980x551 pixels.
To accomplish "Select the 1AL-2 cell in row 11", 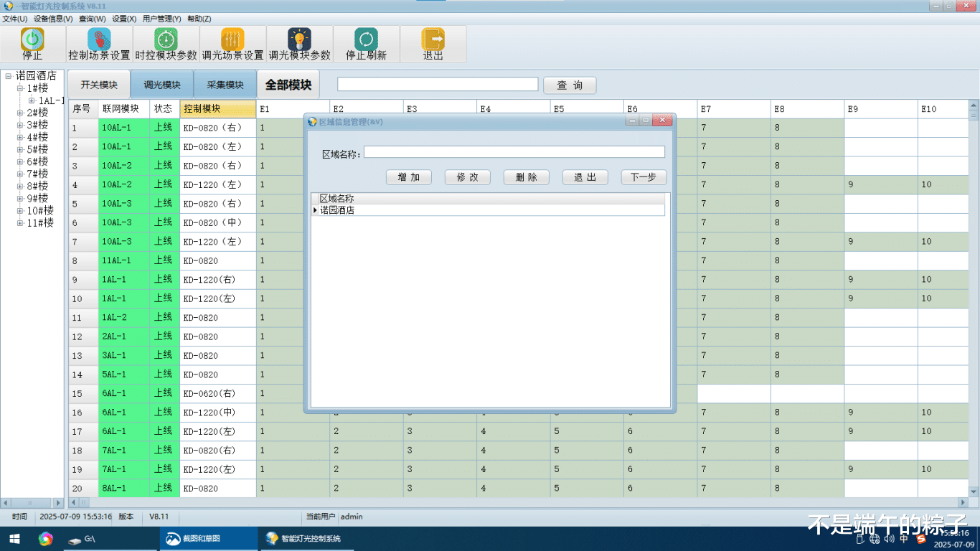I will pos(124,318).
